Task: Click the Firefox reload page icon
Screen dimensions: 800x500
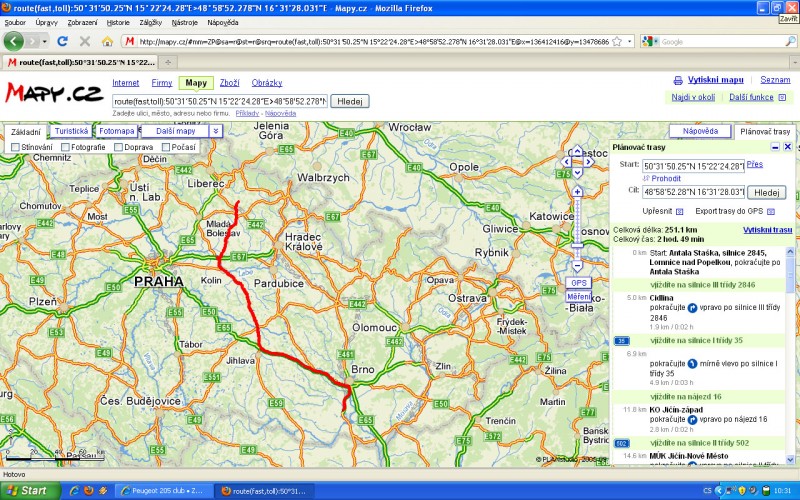Action: pos(62,41)
